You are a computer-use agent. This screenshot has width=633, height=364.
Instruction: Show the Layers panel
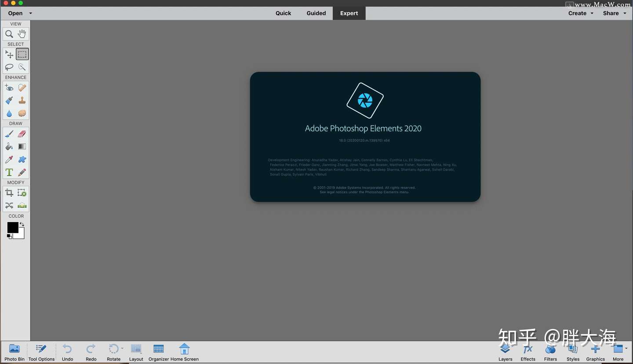[506, 353]
